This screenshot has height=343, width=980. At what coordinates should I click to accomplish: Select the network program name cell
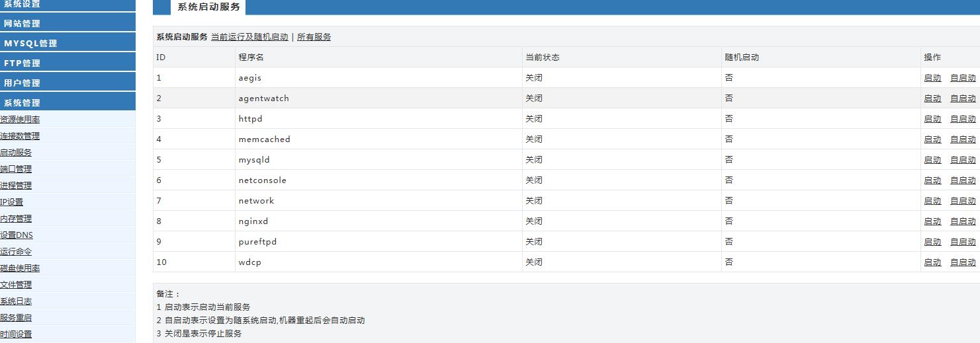379,201
